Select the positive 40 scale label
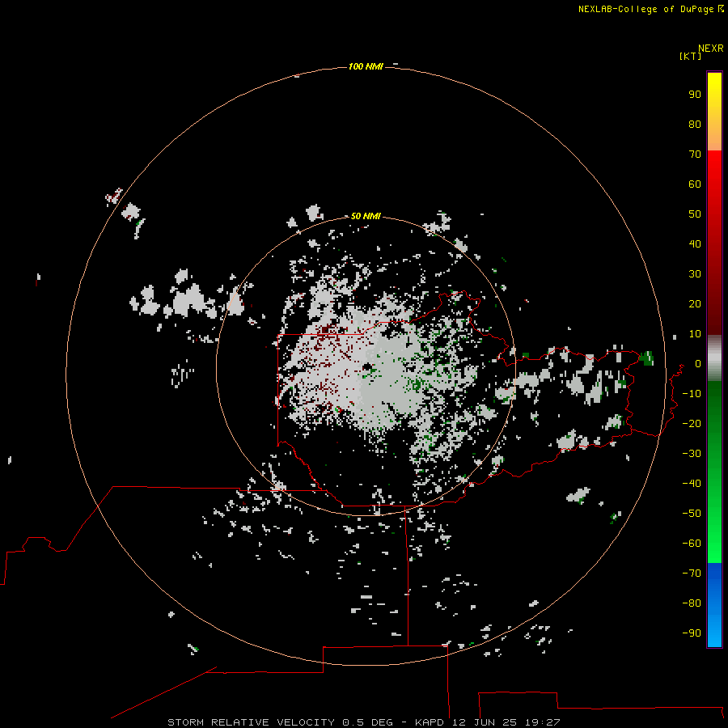This screenshot has width=728, height=728. coord(695,243)
